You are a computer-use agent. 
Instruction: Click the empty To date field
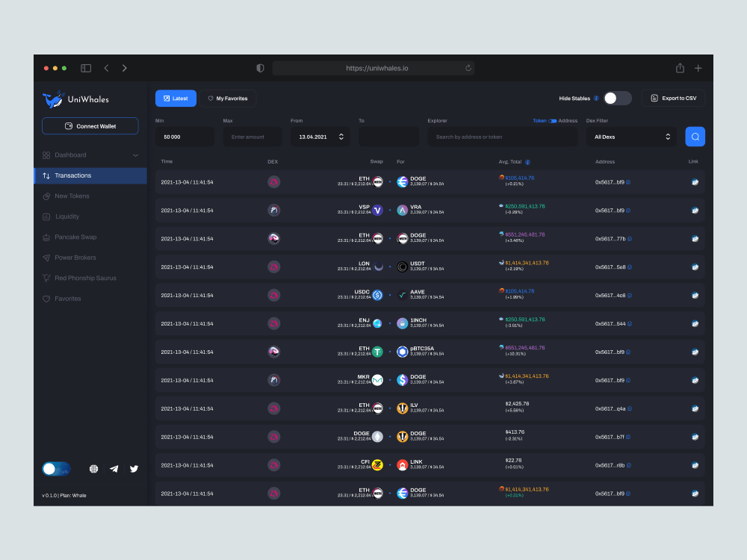[x=388, y=137]
